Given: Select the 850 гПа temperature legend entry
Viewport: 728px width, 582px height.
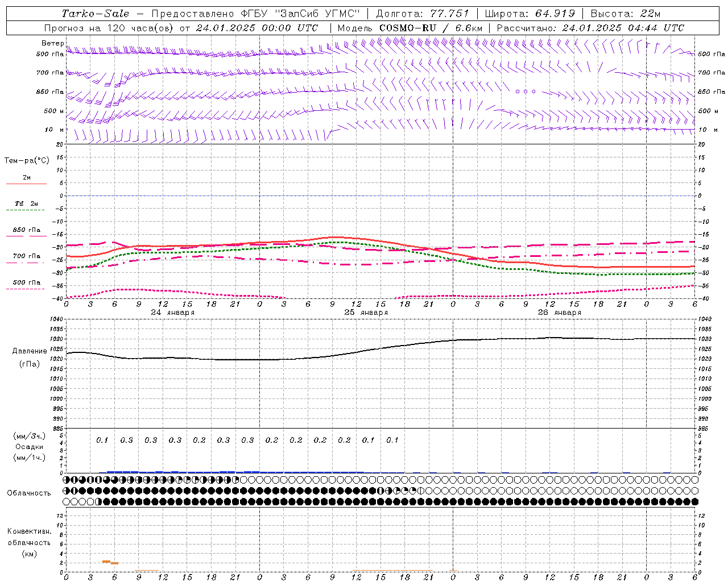Looking at the screenshot, I should click(26, 230).
